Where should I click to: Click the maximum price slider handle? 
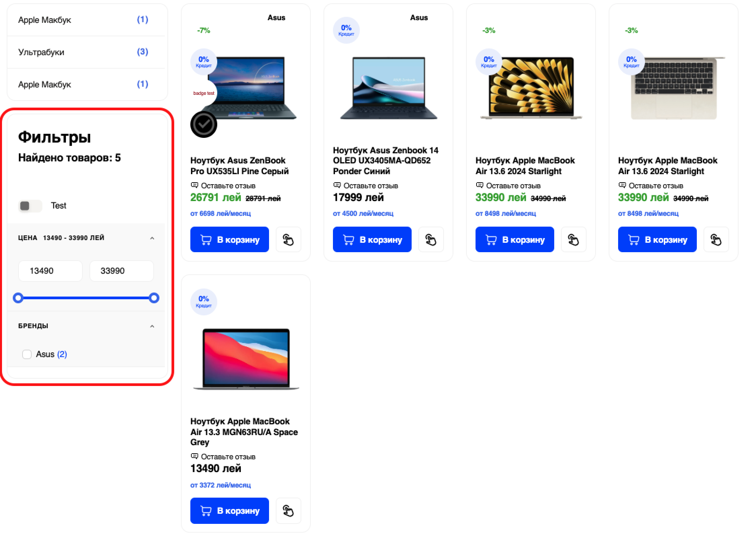[154, 298]
